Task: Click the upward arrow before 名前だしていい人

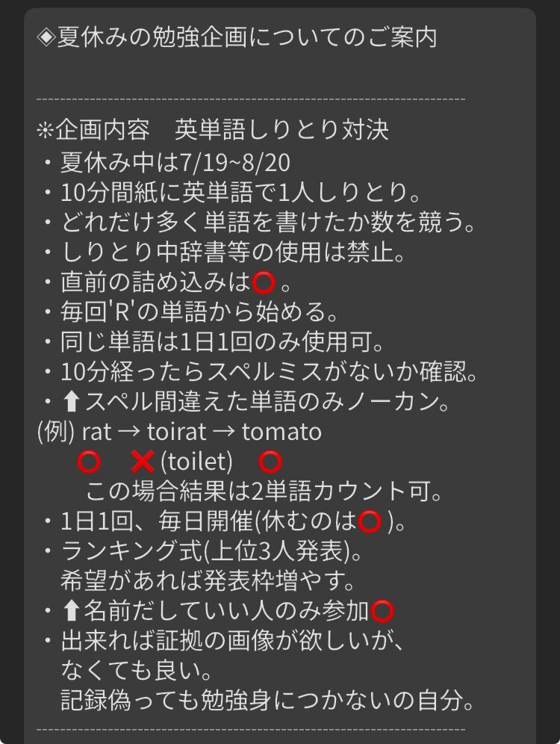Action: [x=71, y=611]
